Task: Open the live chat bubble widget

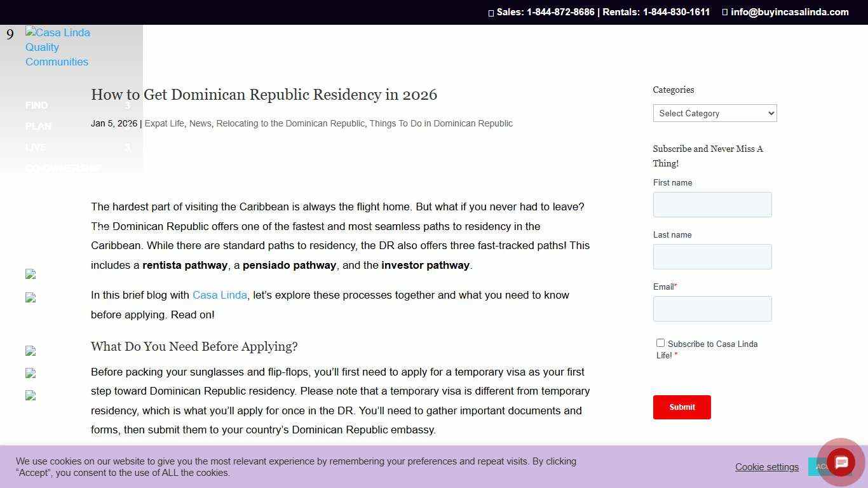Action: pos(840,462)
